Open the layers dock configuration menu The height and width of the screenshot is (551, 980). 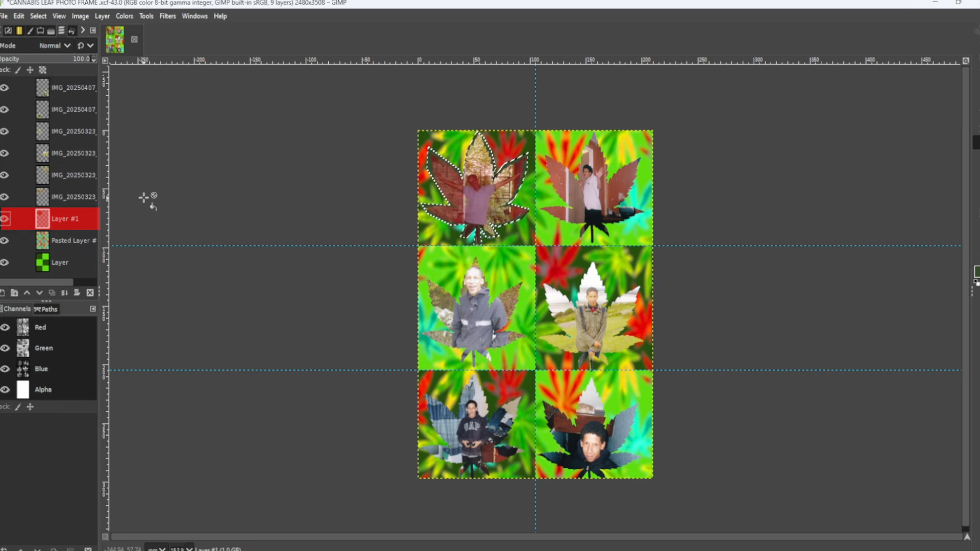click(93, 31)
